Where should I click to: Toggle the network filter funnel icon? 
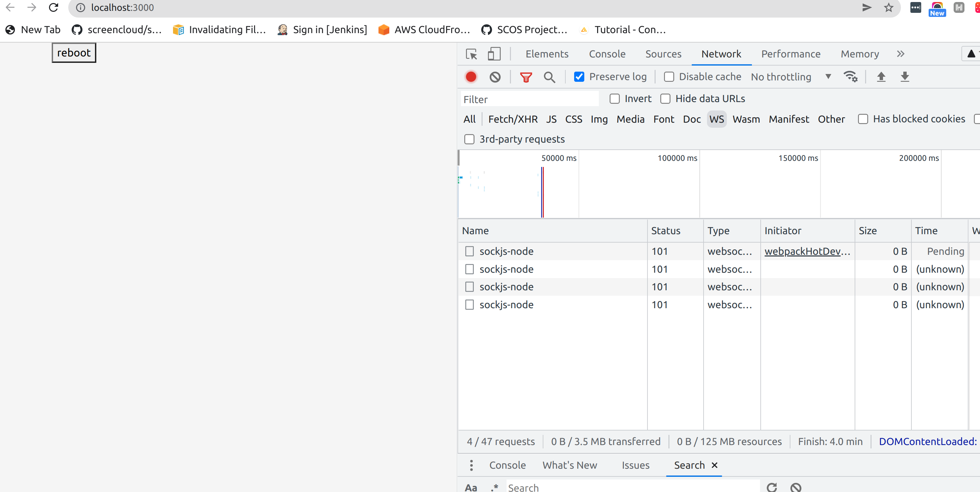click(x=526, y=77)
